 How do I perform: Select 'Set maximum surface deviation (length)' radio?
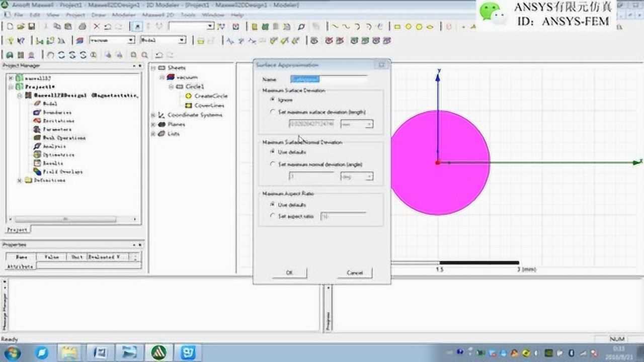click(273, 112)
